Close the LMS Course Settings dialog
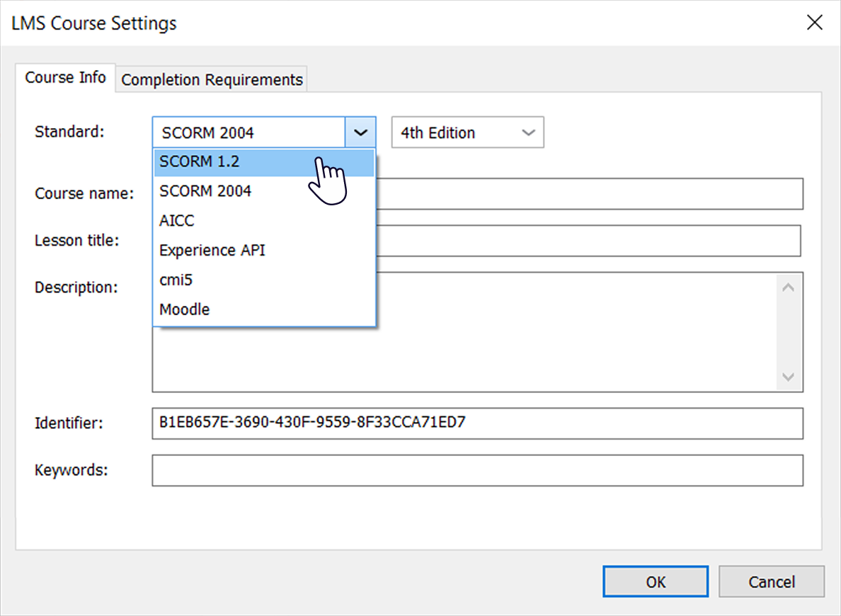841x616 pixels. click(814, 22)
